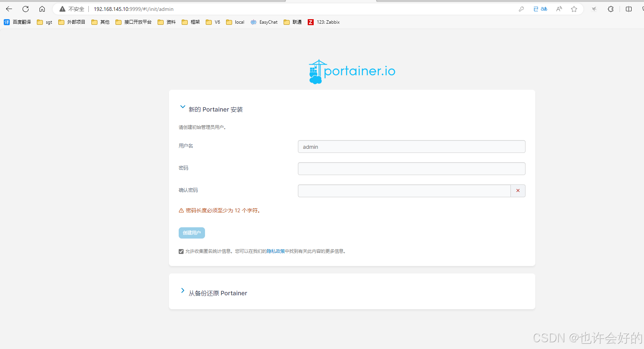Click the red X beside confirm password
Viewport: 644px width, 349px height.
(x=518, y=191)
